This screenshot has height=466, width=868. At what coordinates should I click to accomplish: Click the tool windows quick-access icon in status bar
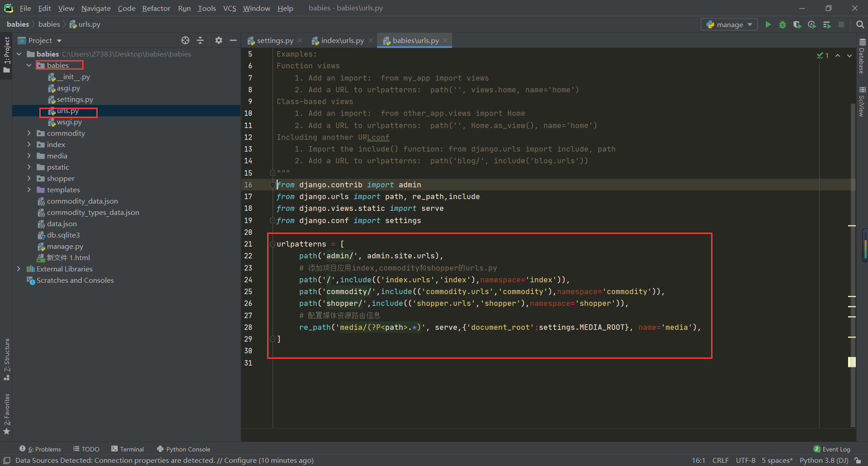[7, 460]
